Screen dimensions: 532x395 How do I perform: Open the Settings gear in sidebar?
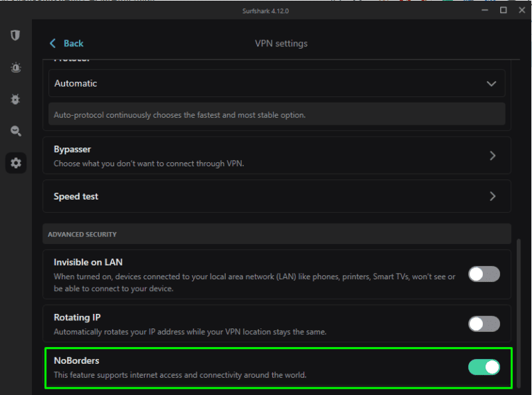pos(15,164)
